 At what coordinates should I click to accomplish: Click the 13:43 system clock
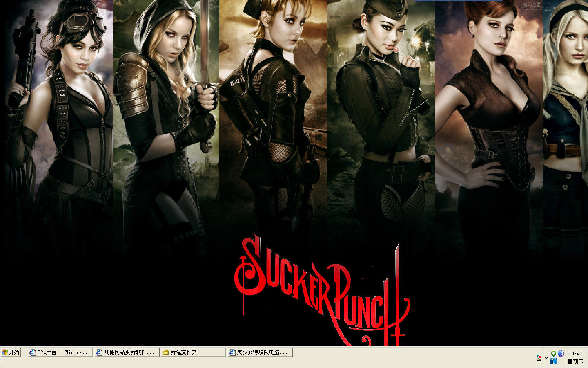click(575, 354)
